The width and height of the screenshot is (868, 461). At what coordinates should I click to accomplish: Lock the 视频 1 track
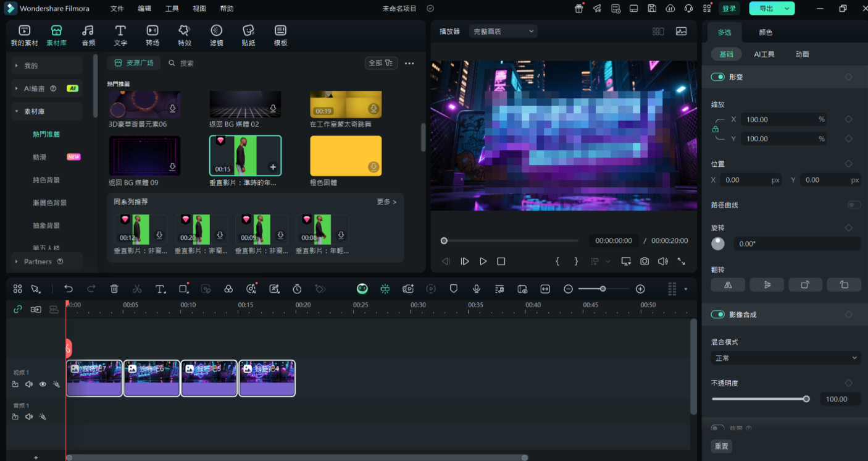click(15, 384)
